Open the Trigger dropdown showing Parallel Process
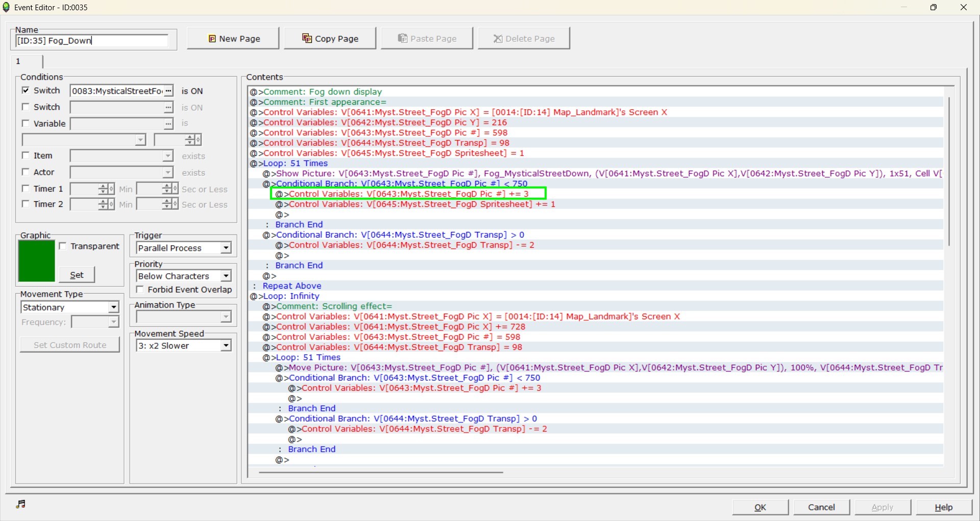This screenshot has width=980, height=521. (x=184, y=248)
